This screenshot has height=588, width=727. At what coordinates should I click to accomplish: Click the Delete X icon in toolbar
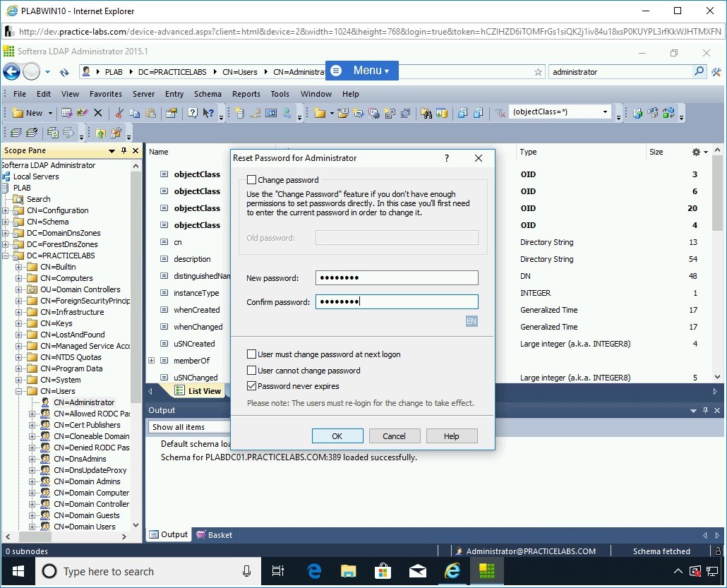[x=98, y=113]
